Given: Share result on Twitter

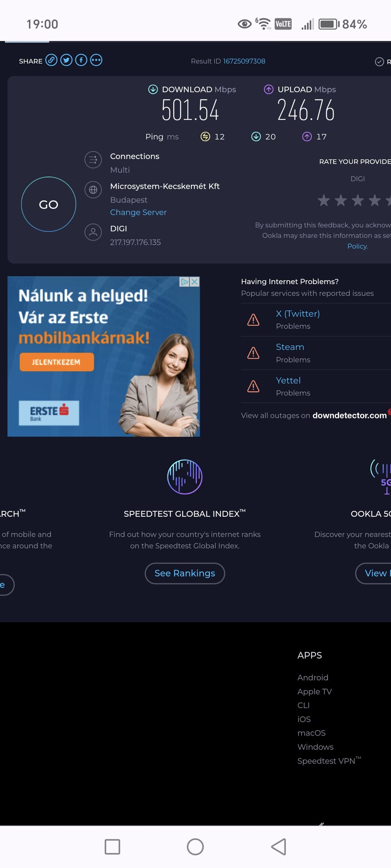Looking at the screenshot, I should pos(66,60).
